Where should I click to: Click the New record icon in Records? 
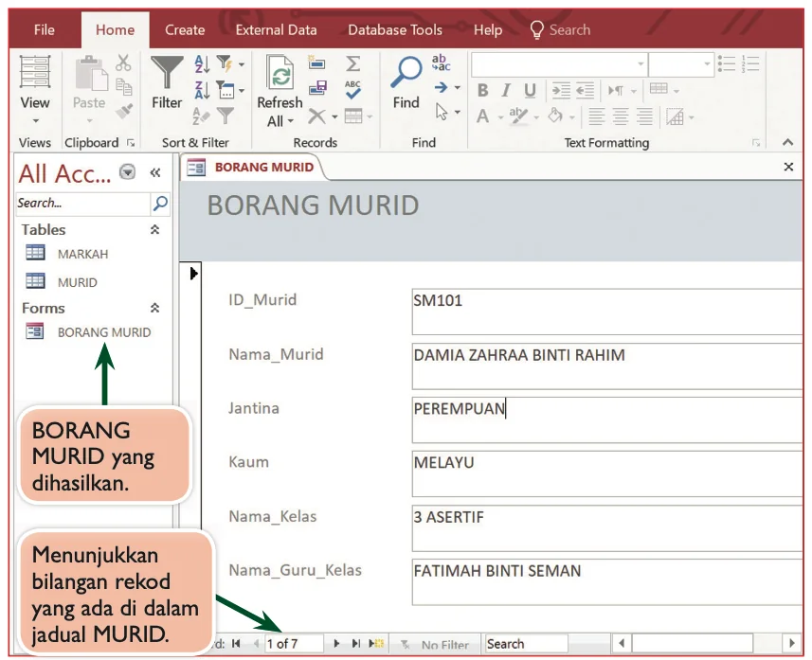point(316,62)
